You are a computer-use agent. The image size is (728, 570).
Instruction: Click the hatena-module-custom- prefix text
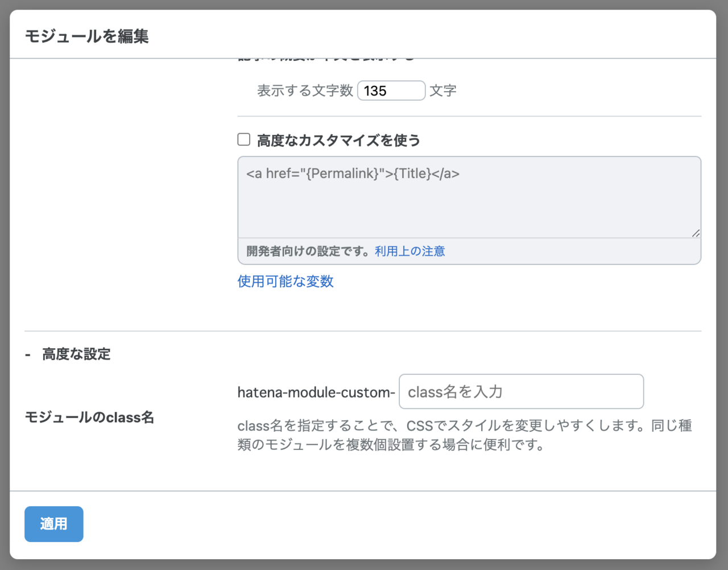pos(316,393)
